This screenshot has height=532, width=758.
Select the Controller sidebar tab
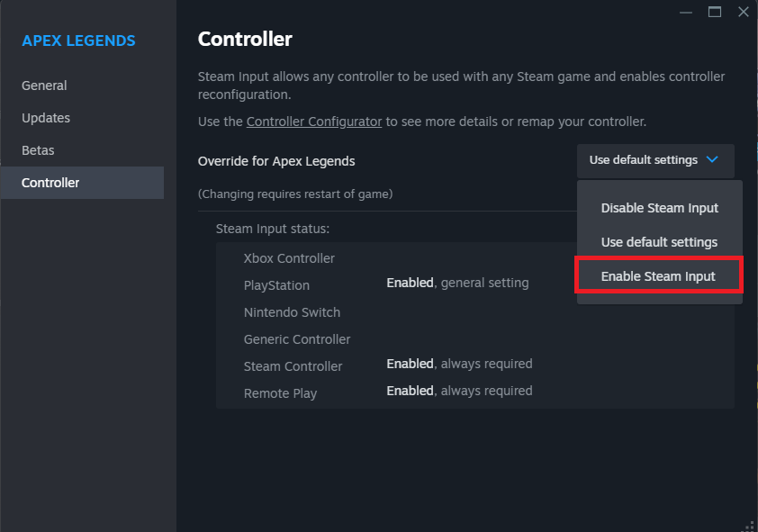click(x=50, y=183)
